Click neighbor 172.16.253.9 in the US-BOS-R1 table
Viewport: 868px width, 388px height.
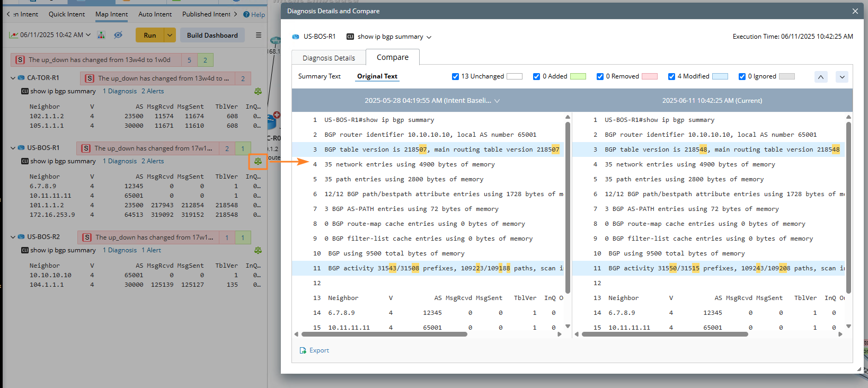(x=52, y=215)
